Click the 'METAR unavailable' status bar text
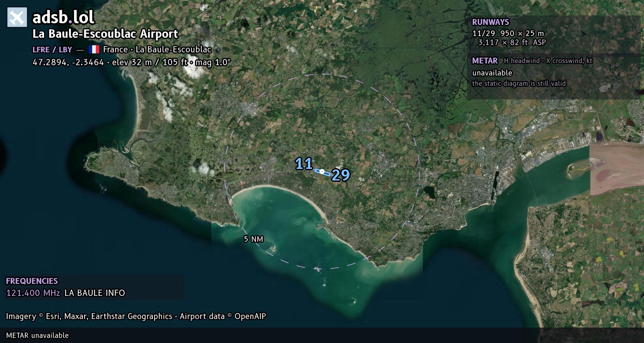The width and height of the screenshot is (644, 343). coord(37,335)
